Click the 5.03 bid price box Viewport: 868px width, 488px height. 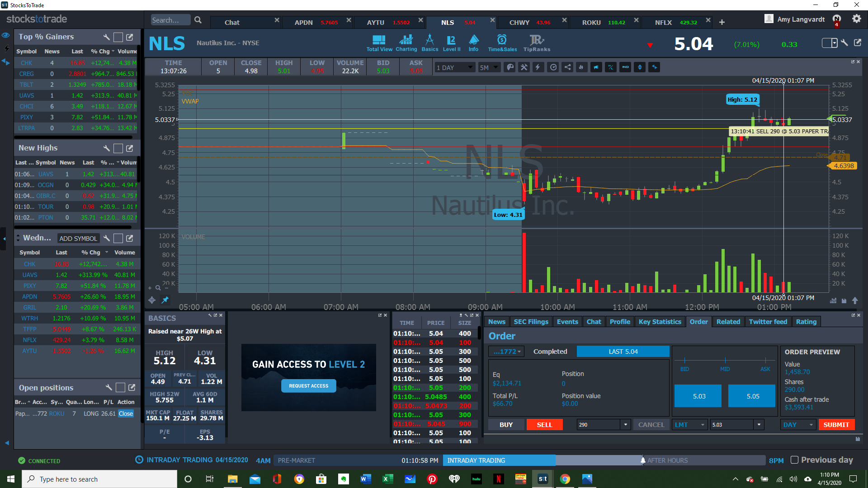point(698,396)
